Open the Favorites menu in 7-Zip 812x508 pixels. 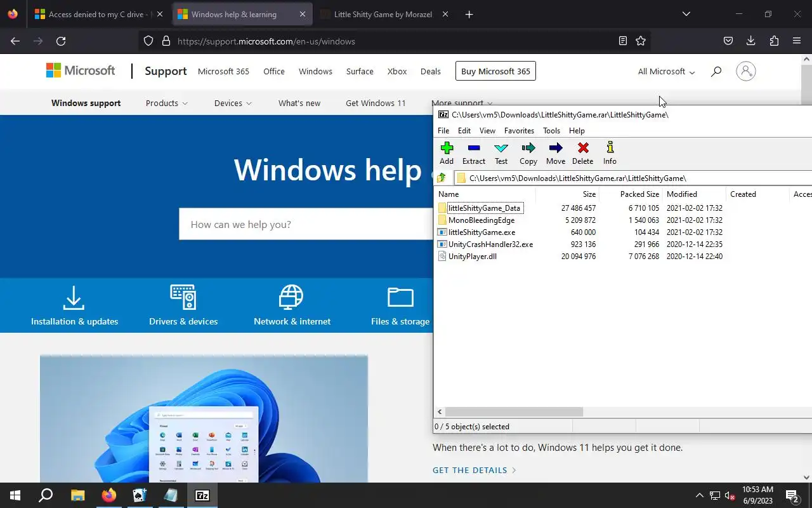click(519, 130)
